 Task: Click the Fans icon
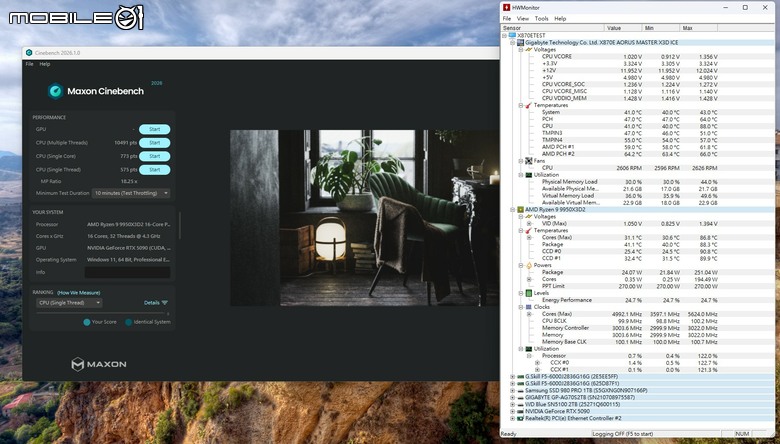(528, 161)
